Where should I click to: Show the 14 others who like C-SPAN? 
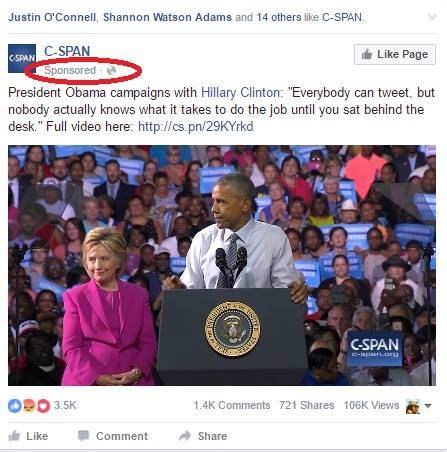279,17
